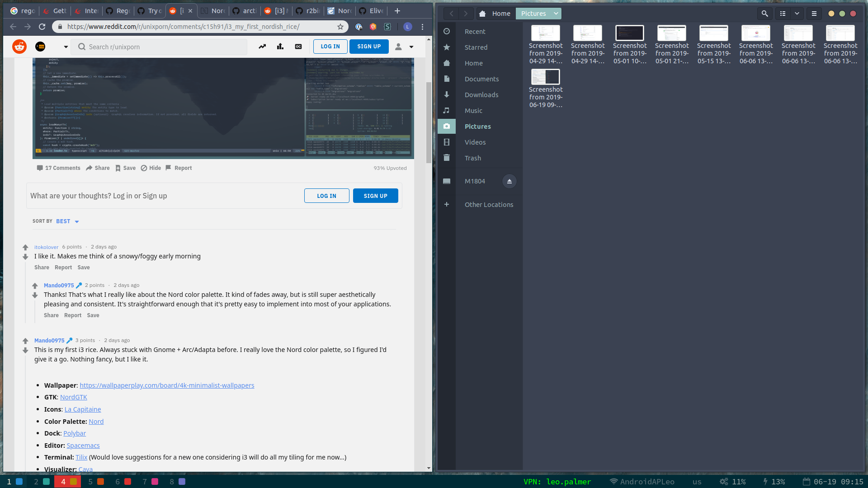Eject the M1804 drive
The width and height of the screenshot is (868, 488).
509,181
